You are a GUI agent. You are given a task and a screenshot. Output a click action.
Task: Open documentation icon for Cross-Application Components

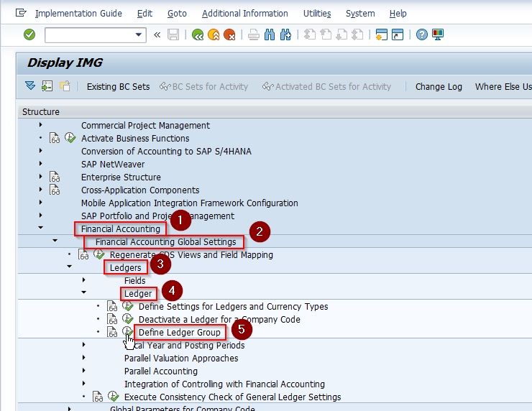tap(55, 190)
